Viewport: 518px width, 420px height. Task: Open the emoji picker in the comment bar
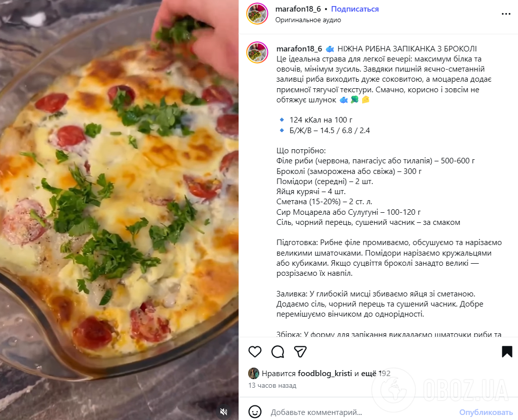pyautogui.click(x=255, y=412)
